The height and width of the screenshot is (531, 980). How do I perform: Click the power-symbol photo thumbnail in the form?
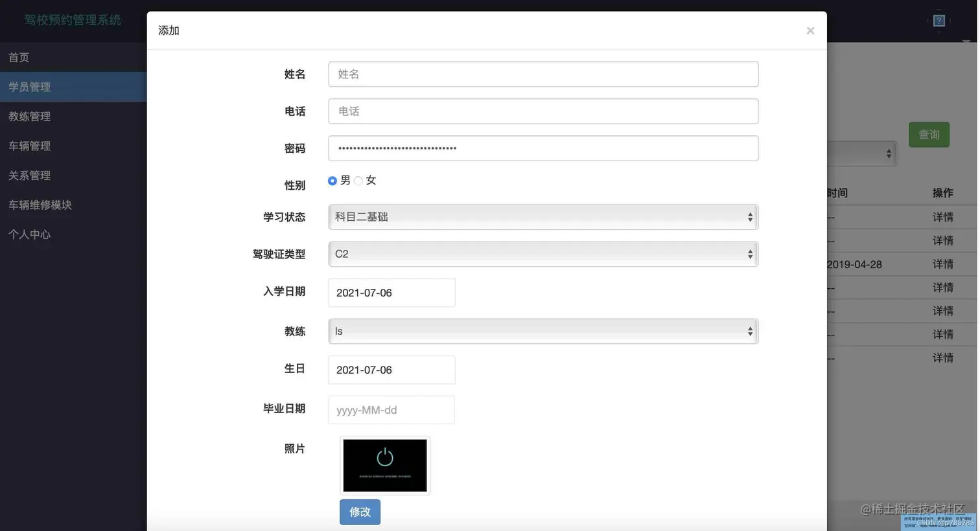[x=384, y=465]
